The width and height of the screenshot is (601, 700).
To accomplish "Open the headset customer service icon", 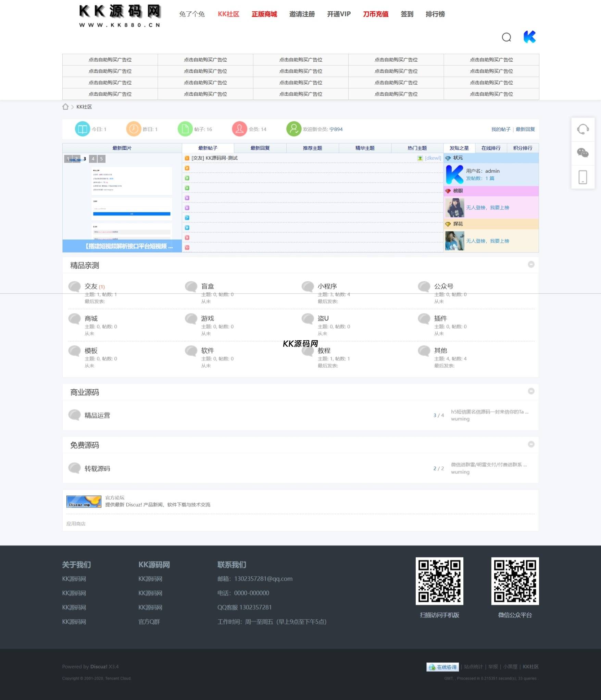I will tap(583, 129).
